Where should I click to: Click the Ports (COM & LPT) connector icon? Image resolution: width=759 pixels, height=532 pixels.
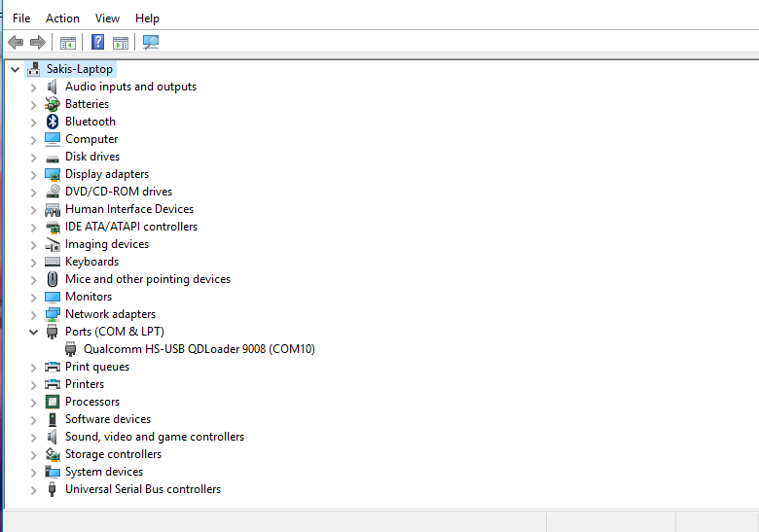(53, 332)
